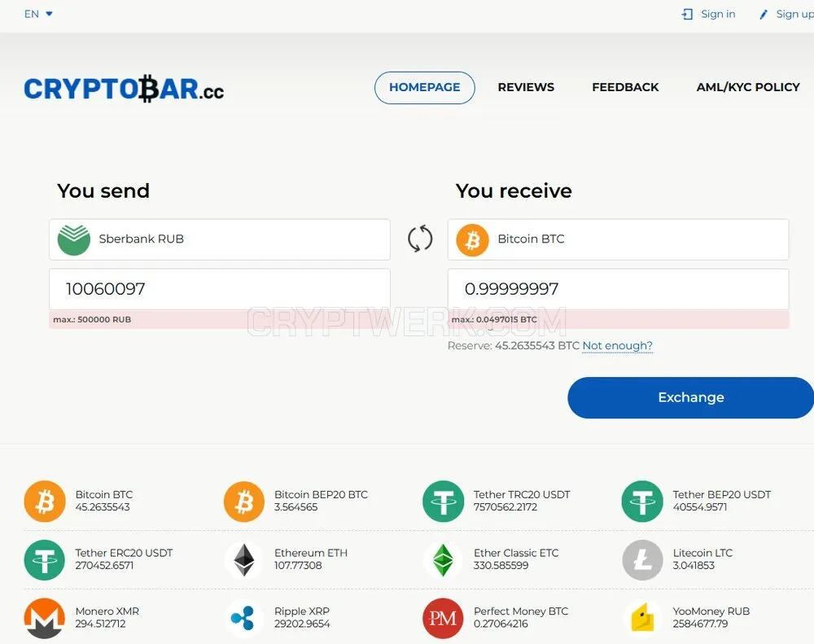Click the Litecoin LTC icon
Screen dimensions: 814x644
(x=643, y=560)
